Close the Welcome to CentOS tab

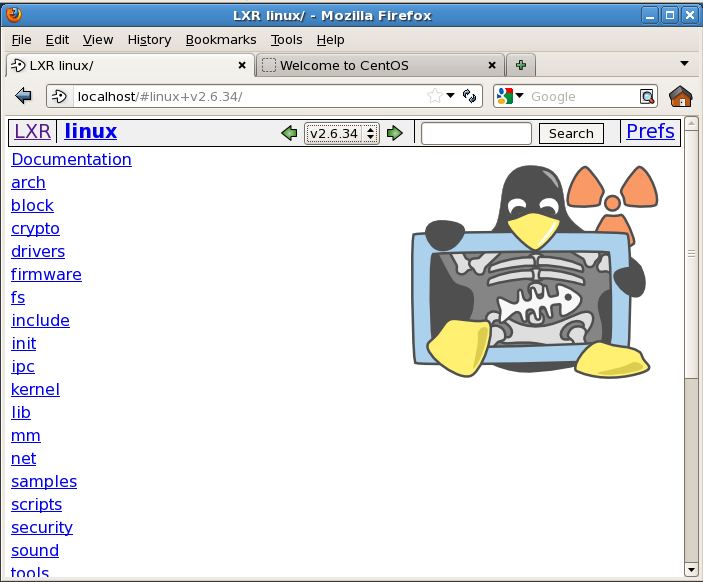(492, 65)
